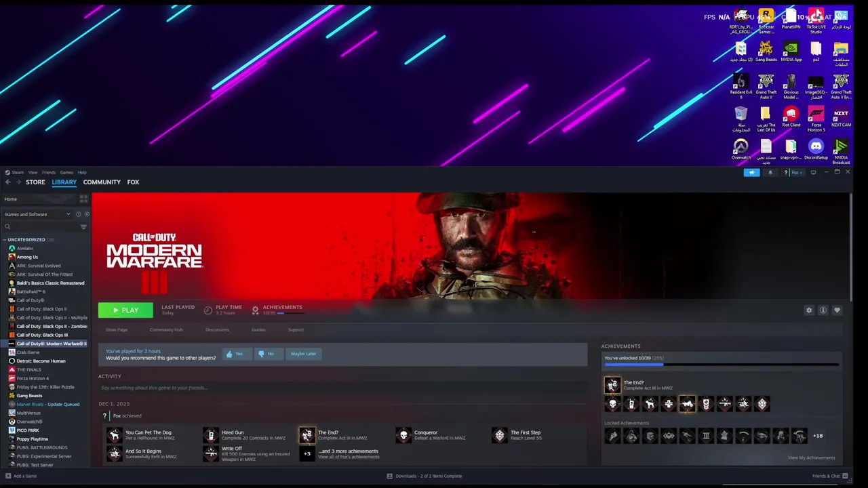Click the 'Say something about this game' field
The width and height of the screenshot is (868, 488).
[x=342, y=388]
